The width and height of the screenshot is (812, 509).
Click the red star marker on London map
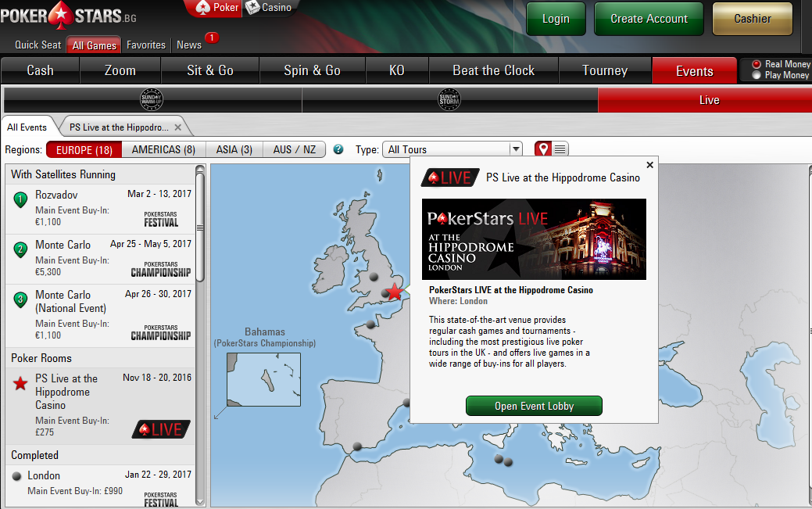click(x=395, y=292)
